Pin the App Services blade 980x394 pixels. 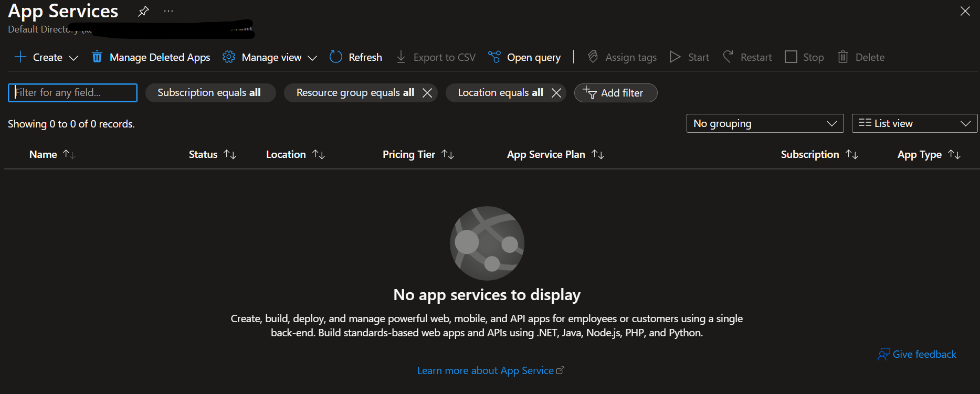[x=143, y=11]
